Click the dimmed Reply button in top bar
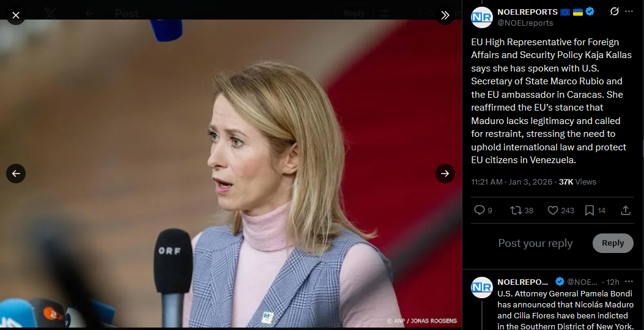This screenshot has height=330, width=644. click(x=354, y=13)
